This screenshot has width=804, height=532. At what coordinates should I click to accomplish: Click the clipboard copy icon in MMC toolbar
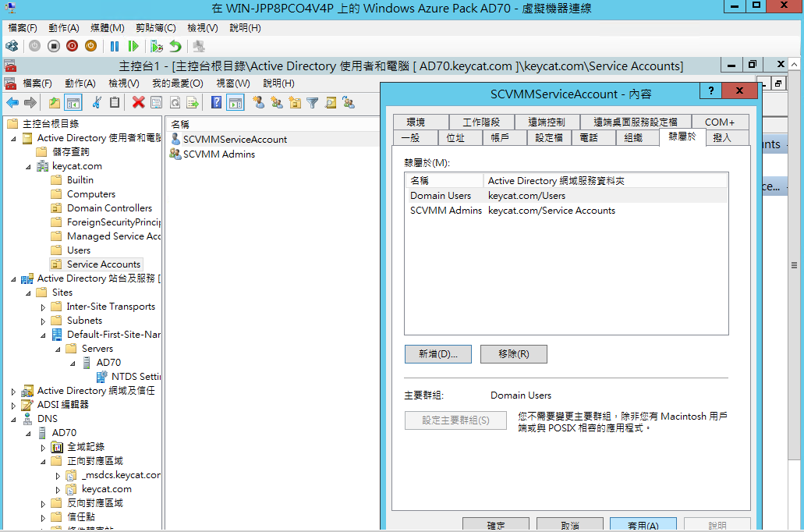click(115, 103)
